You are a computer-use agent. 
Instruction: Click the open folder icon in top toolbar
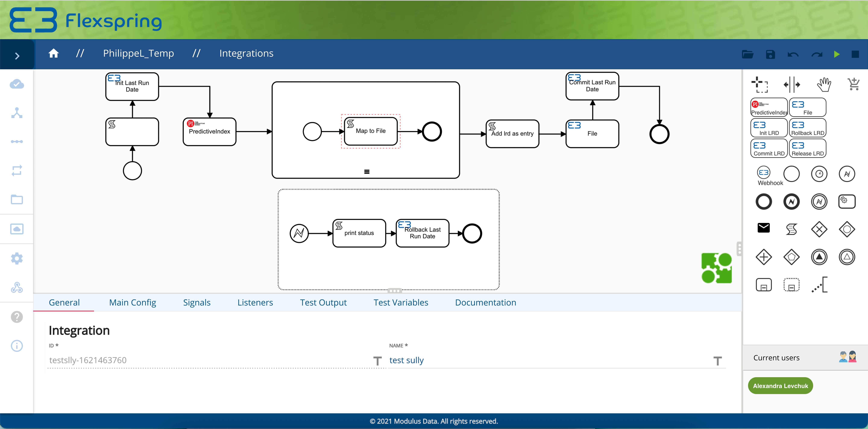pyautogui.click(x=747, y=54)
